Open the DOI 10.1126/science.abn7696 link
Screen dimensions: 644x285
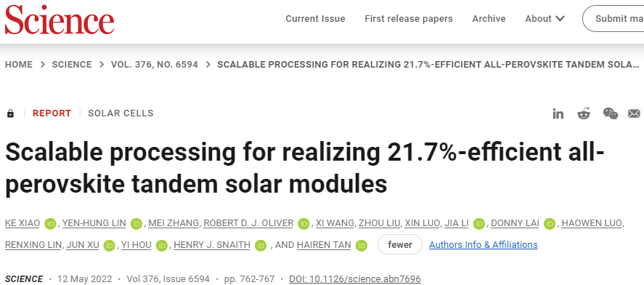pyautogui.click(x=355, y=279)
